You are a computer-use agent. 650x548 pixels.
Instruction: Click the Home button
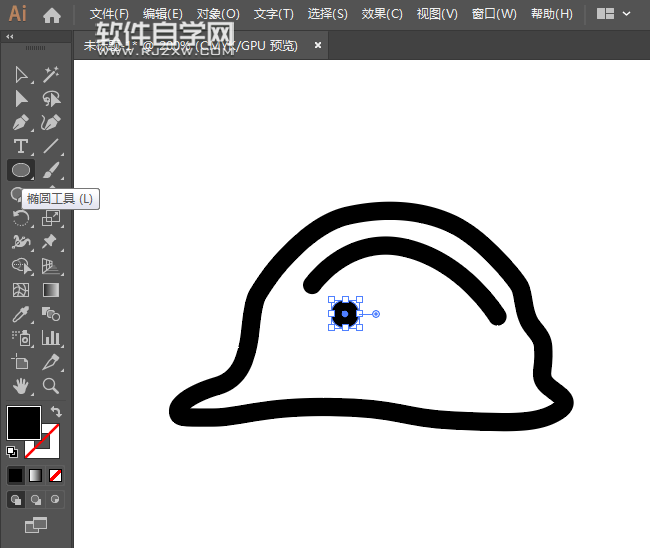point(52,15)
